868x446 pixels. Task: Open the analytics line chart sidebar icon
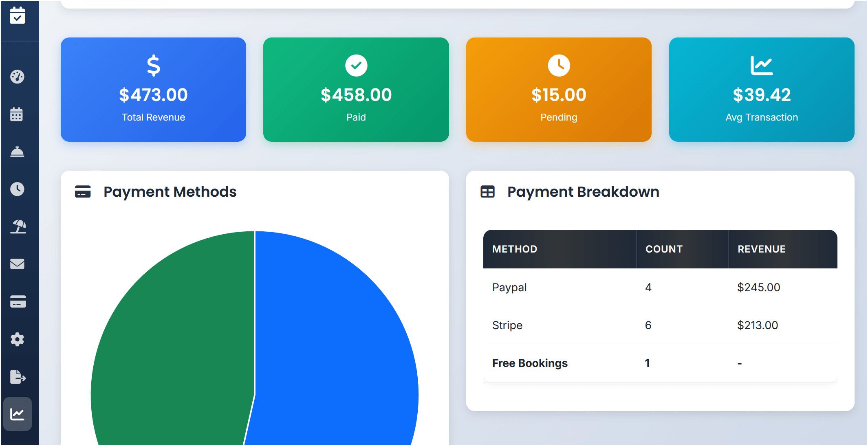coord(18,414)
